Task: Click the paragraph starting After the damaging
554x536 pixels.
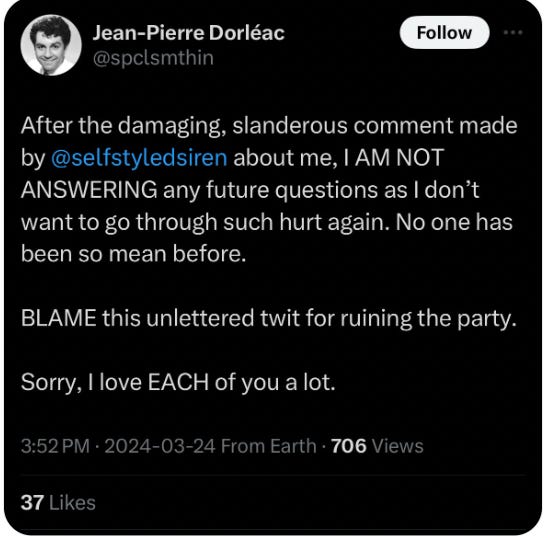Action: pos(269,190)
